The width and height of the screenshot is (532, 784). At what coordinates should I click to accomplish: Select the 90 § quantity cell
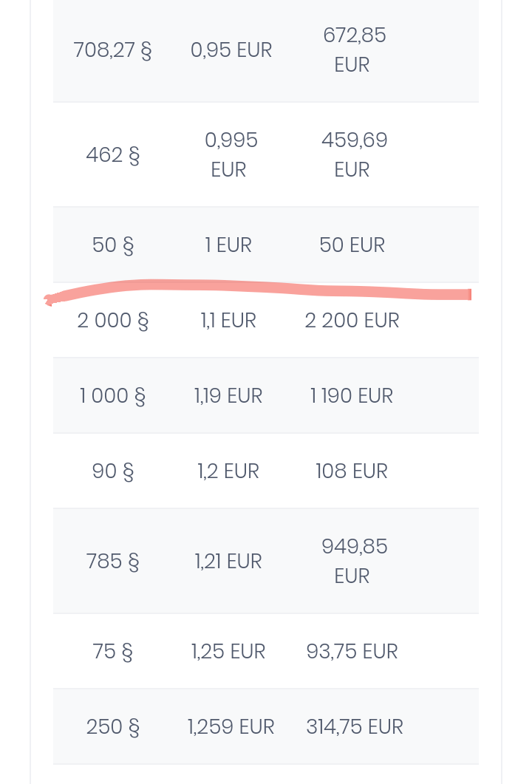(112, 471)
